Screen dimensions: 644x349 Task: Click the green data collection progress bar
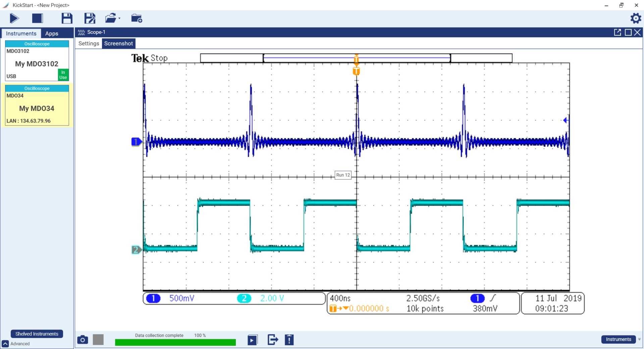(x=175, y=342)
